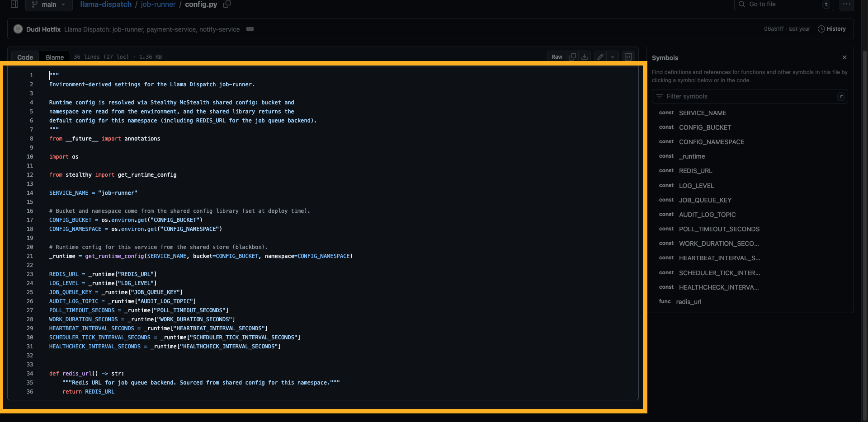Viewport: 868px width, 422px height.
Task: Edit this file with the pencil icon
Action: [600, 57]
